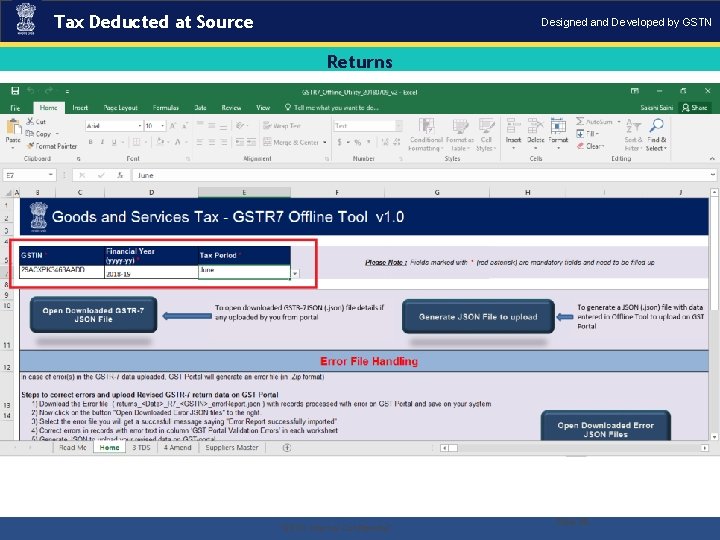Select column E header
720x540 pixels.
tap(244, 192)
